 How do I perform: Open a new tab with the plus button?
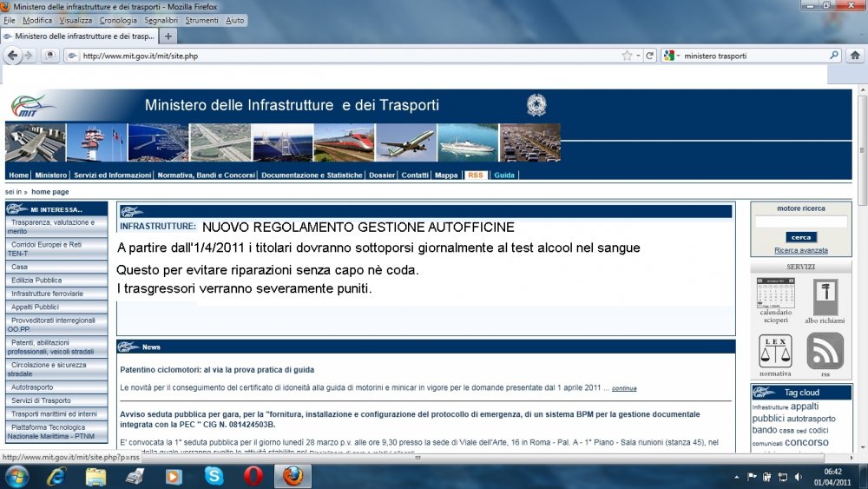click(168, 36)
